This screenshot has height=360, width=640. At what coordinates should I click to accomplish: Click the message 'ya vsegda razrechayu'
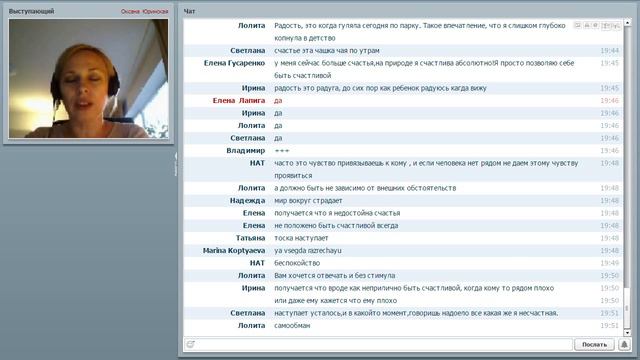coord(308,251)
